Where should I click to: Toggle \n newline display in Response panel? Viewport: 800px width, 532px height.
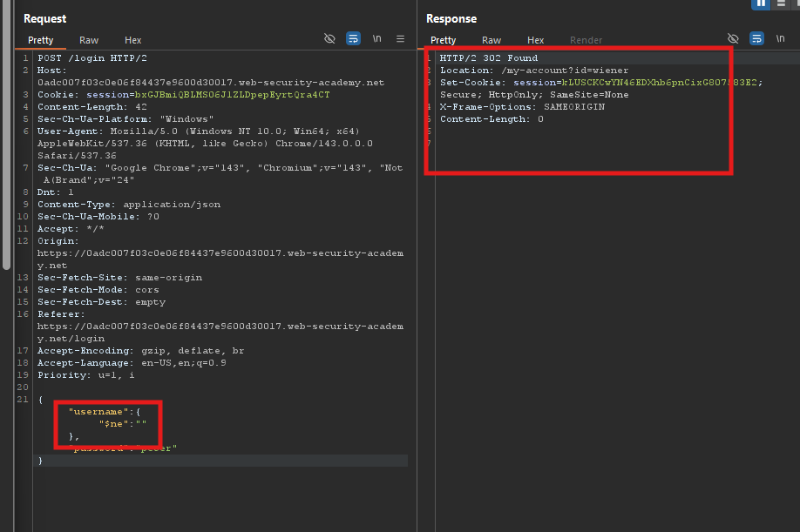tap(780, 38)
